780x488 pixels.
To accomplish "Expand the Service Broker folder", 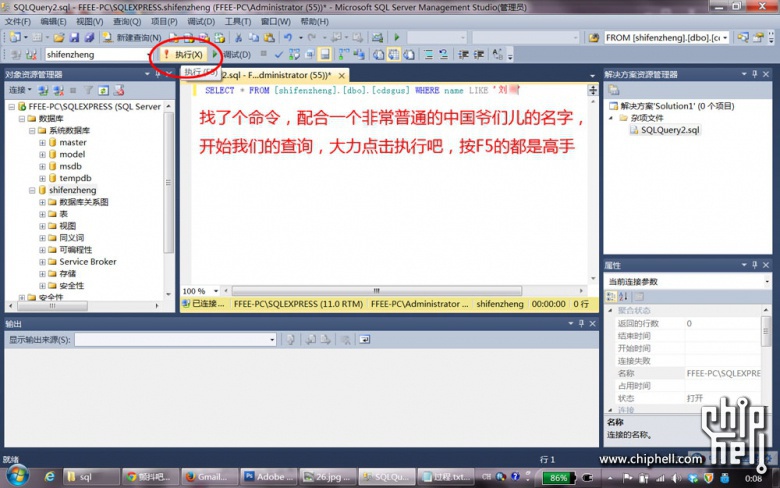I will [x=42, y=262].
